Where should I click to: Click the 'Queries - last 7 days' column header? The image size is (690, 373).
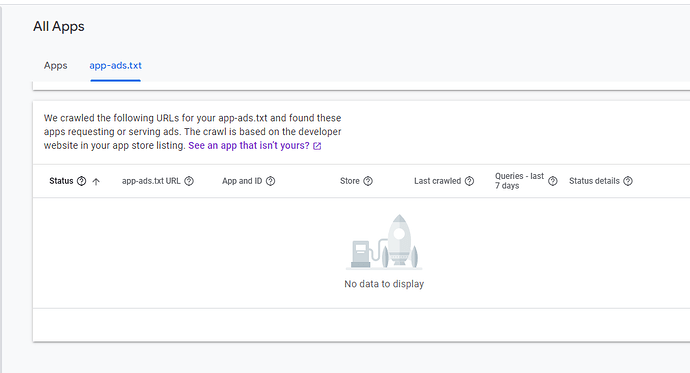[x=519, y=181]
